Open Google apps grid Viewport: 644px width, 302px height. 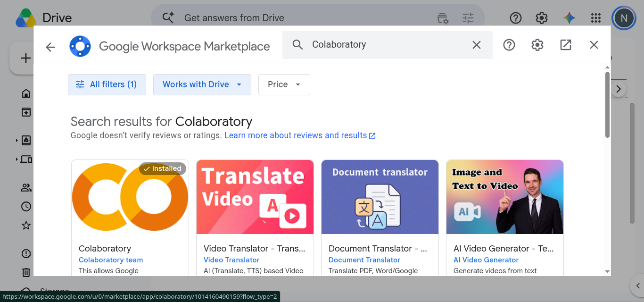(x=596, y=18)
